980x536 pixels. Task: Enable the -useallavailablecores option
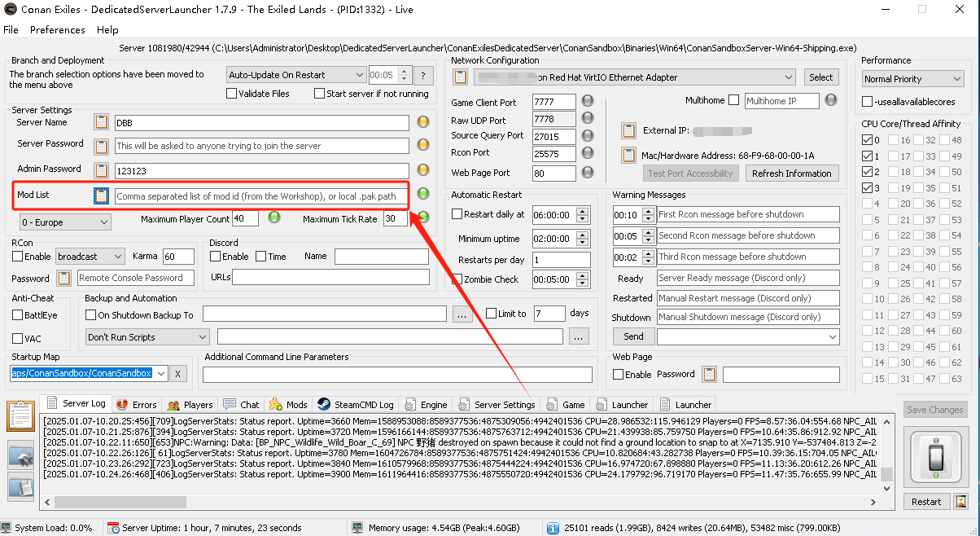868,102
